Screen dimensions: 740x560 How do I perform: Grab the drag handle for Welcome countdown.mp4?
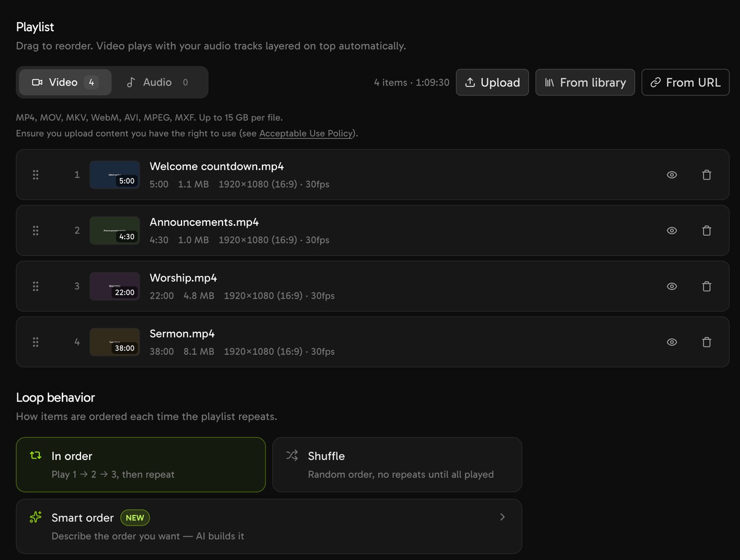pyautogui.click(x=36, y=175)
